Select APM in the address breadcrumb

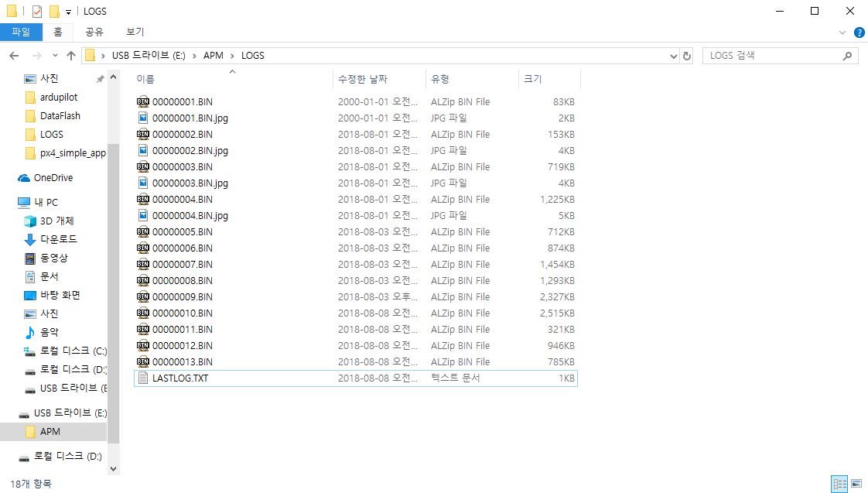pos(213,56)
